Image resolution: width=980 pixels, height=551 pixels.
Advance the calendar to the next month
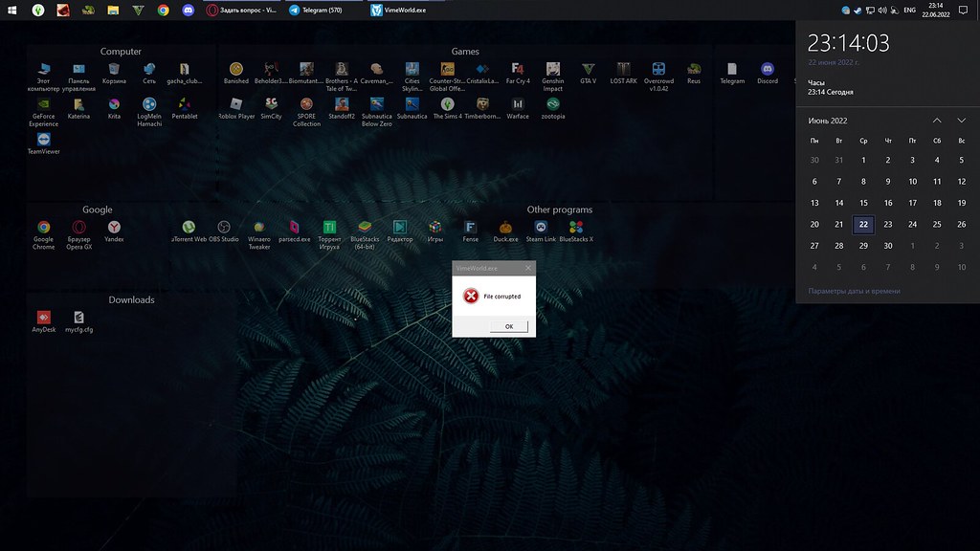(961, 121)
